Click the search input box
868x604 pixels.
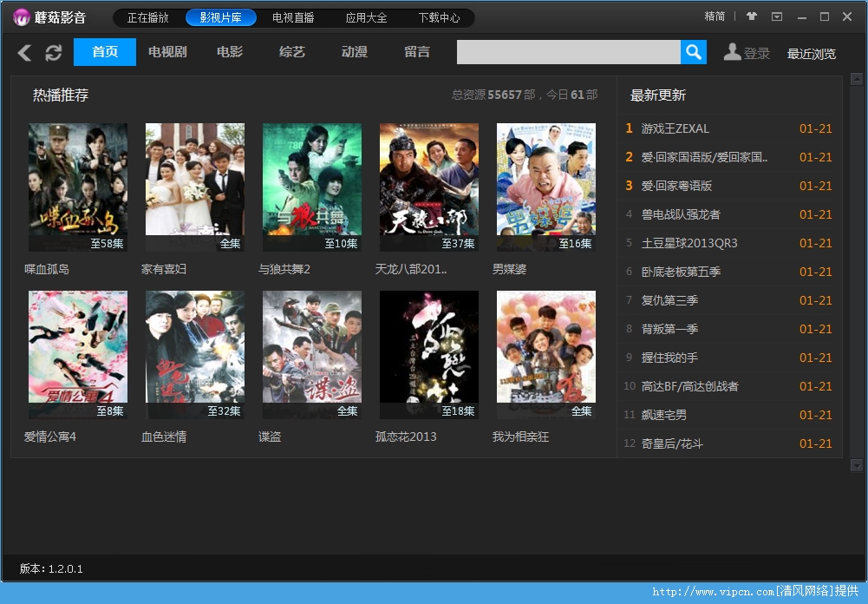coord(568,52)
